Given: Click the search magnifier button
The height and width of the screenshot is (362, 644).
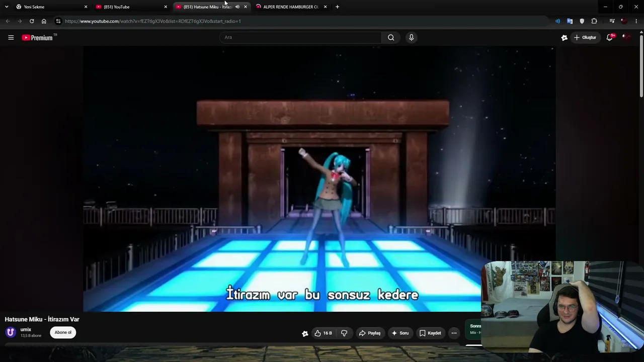Looking at the screenshot, I should (391, 38).
